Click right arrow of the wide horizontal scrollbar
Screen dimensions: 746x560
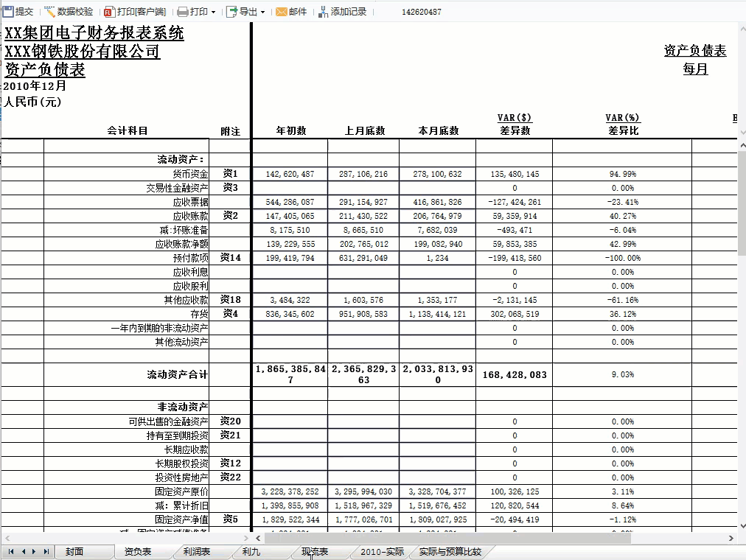click(x=731, y=538)
